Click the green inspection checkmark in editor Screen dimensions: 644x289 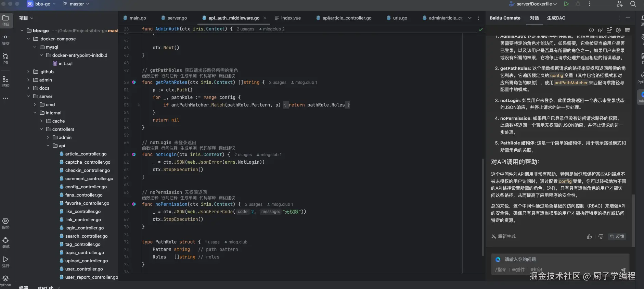(x=480, y=29)
